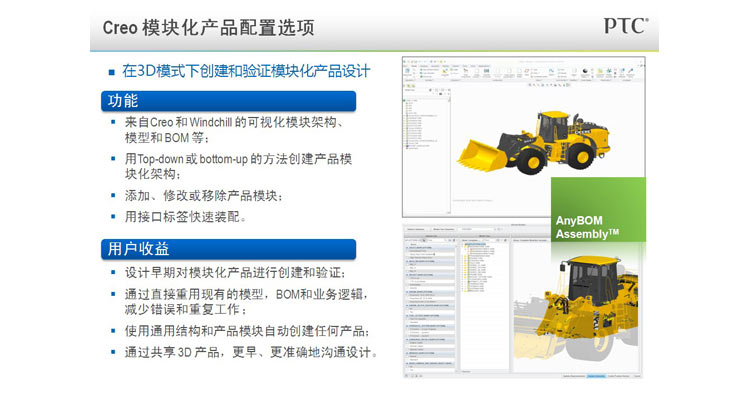Click highlighted blue button in lower window footer
Viewport: 749px width, 400px height.
coord(596,376)
